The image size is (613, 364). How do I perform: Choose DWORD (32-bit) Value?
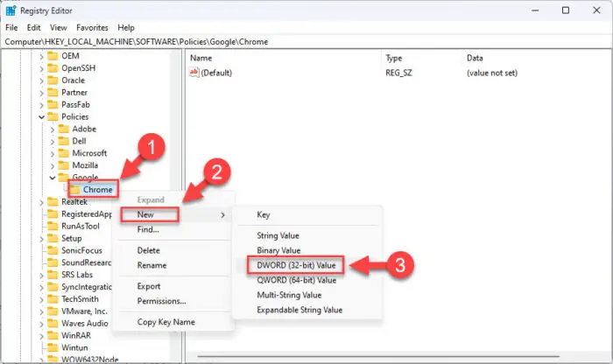click(296, 265)
